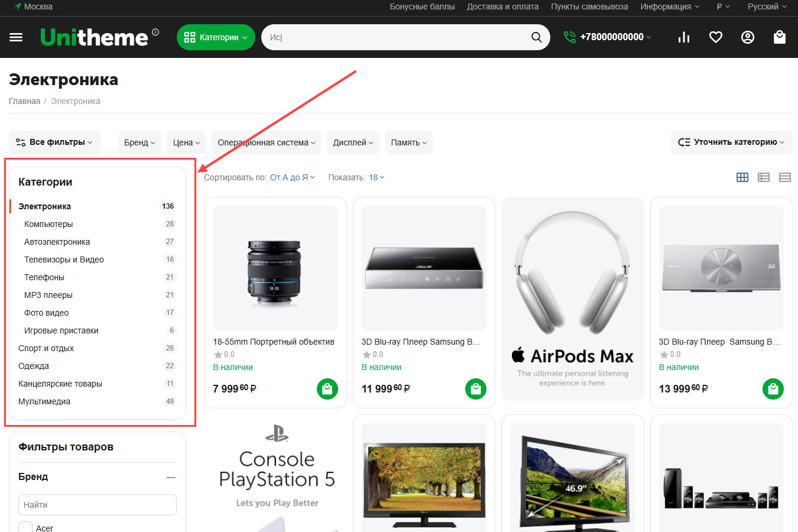The image size is (798, 532).
Task: Switch to compact list view icon
Action: click(x=785, y=177)
